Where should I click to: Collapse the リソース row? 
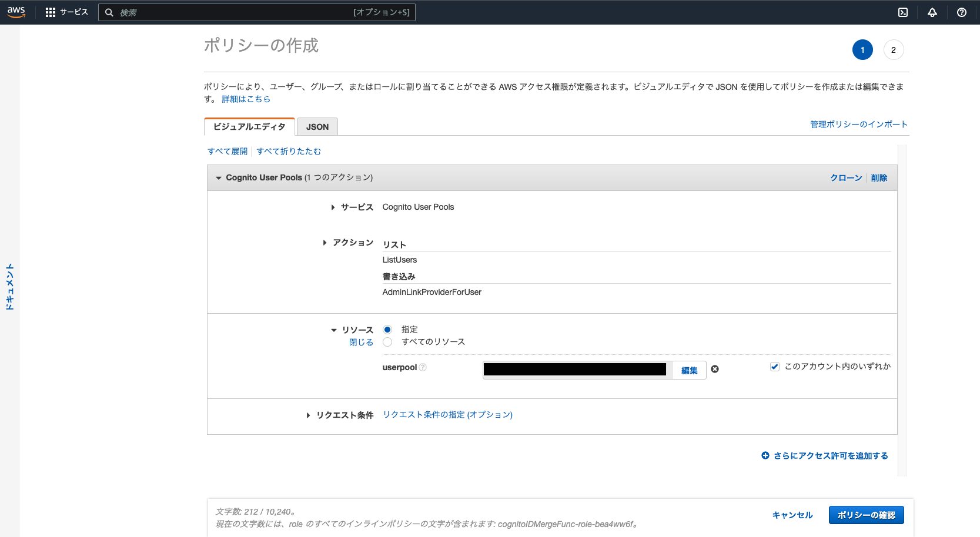click(334, 330)
